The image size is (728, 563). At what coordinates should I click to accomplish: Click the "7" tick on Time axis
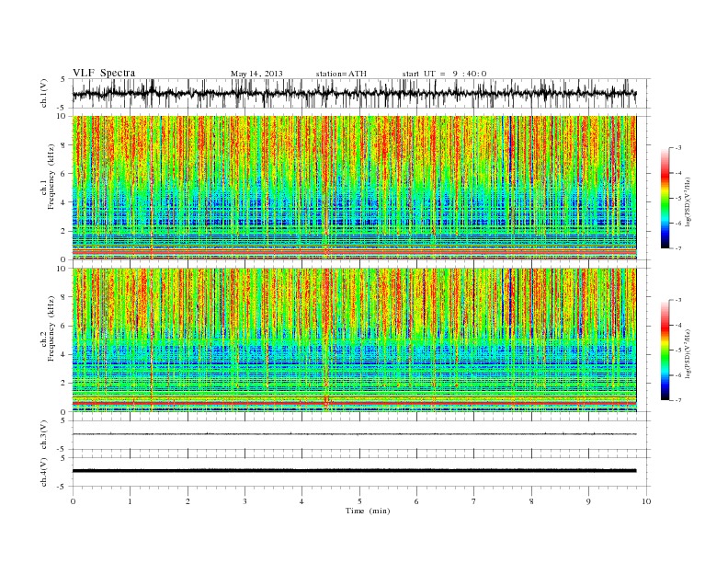pos(474,501)
